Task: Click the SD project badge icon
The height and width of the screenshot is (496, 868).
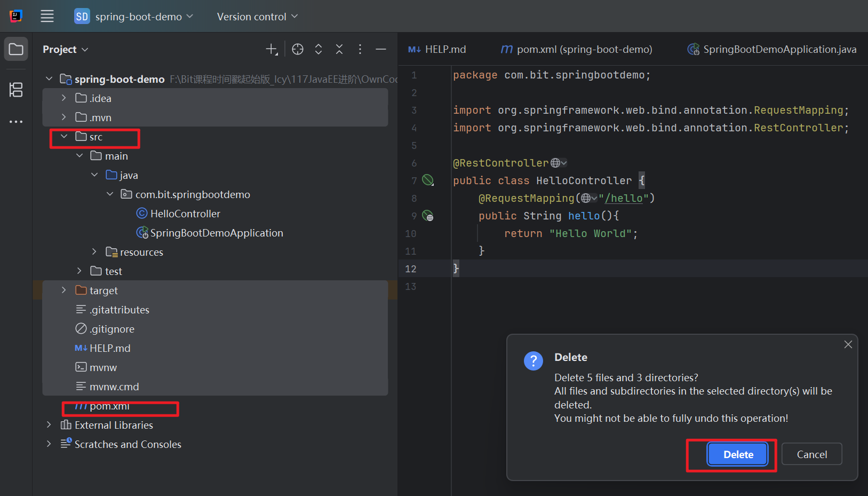Action: tap(82, 17)
